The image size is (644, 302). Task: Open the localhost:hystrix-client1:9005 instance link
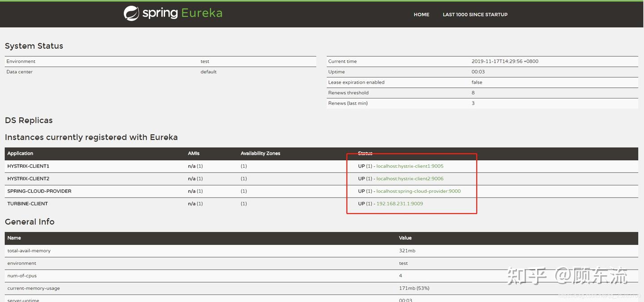click(410, 166)
